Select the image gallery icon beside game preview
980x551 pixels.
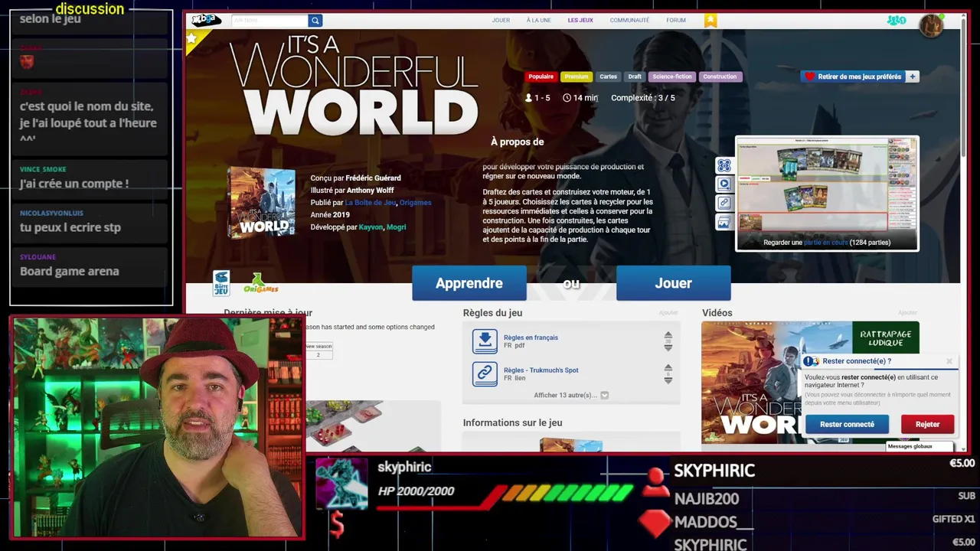coord(724,222)
